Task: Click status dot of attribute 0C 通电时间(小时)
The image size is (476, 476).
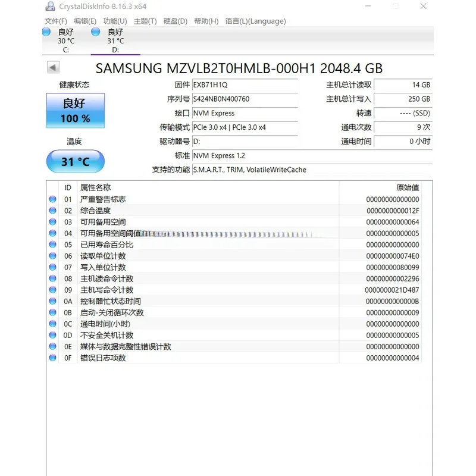Action: point(52,324)
